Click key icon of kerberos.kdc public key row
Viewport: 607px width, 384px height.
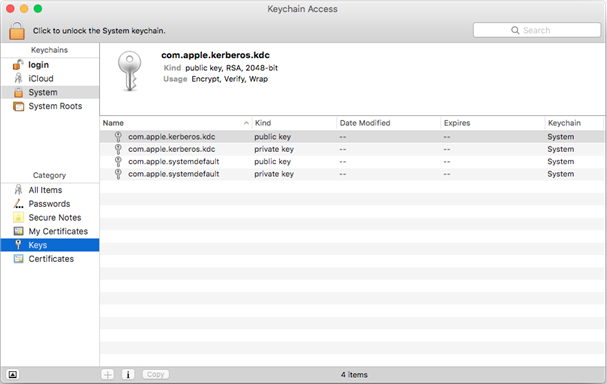coord(118,137)
